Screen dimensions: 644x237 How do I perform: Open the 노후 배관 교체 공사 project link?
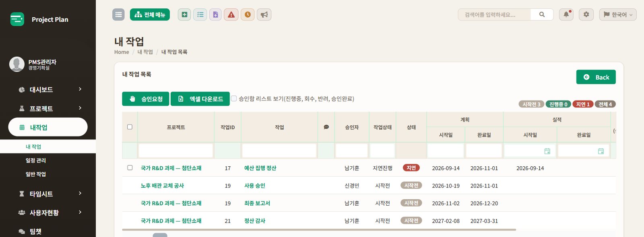tap(162, 186)
